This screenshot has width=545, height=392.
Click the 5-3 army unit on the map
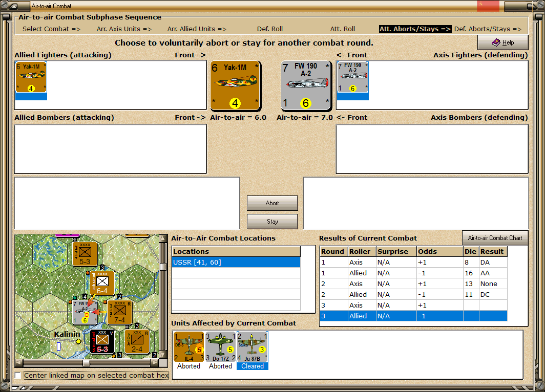click(85, 254)
